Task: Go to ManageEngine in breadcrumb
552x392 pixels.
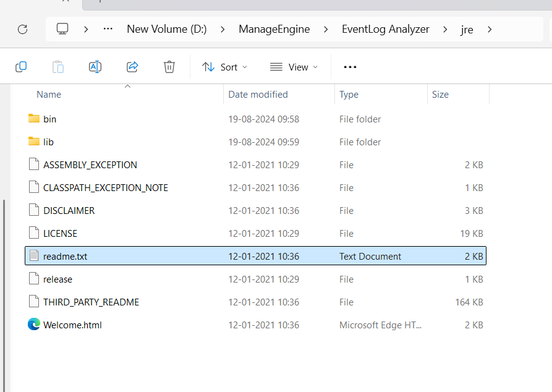Action: [274, 29]
